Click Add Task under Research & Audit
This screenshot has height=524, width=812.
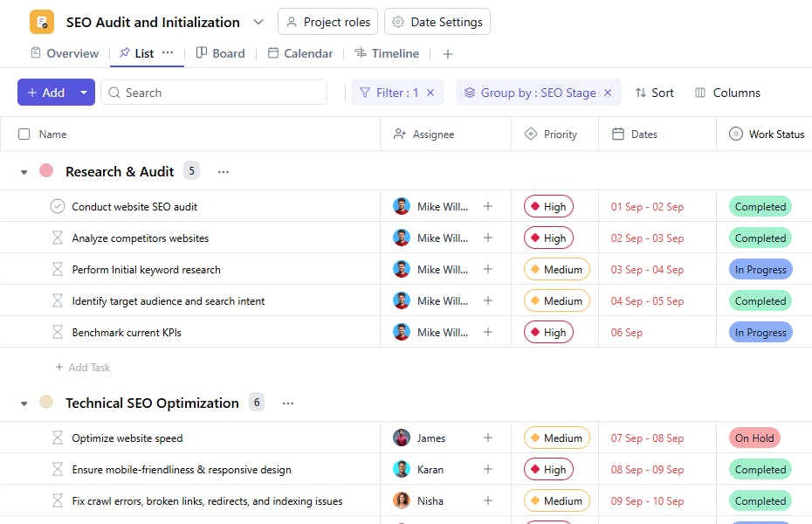point(82,367)
